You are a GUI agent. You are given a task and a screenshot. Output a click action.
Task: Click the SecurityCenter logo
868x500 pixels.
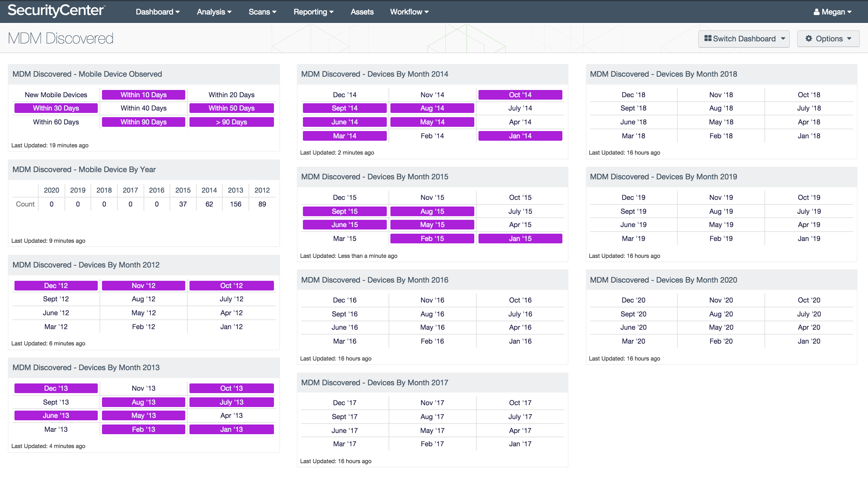point(57,10)
